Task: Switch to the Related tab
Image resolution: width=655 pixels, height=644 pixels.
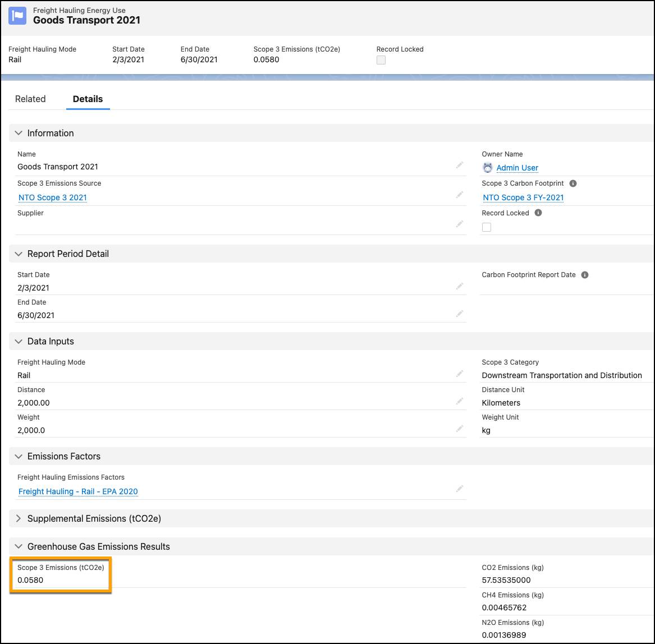Action: coord(30,99)
